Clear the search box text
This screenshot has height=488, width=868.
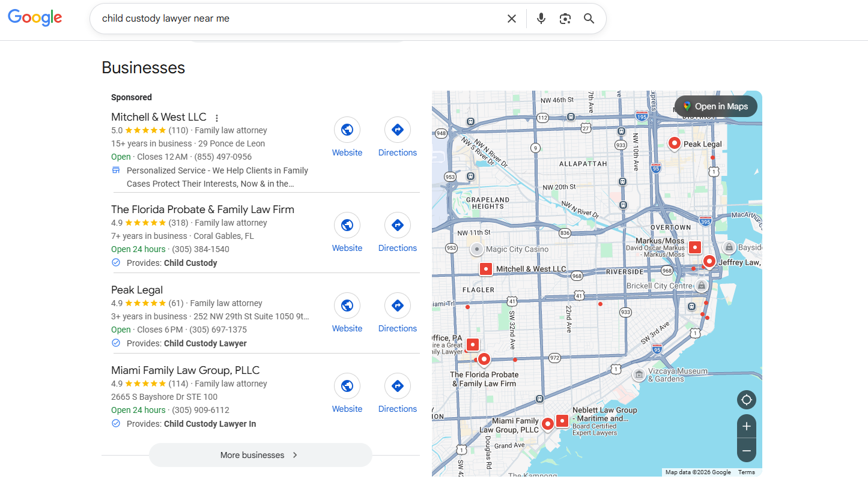(511, 19)
